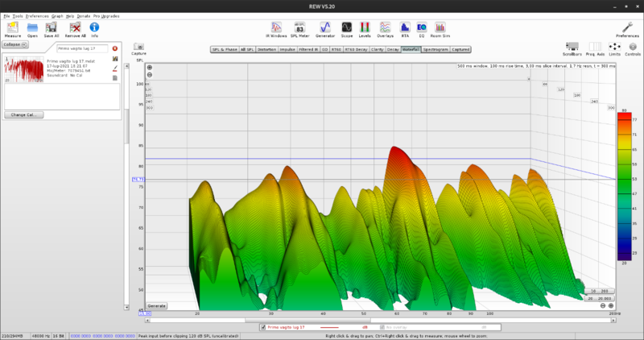Open the graph Limits settings
The height and width of the screenshot is (340, 644).
616,46
